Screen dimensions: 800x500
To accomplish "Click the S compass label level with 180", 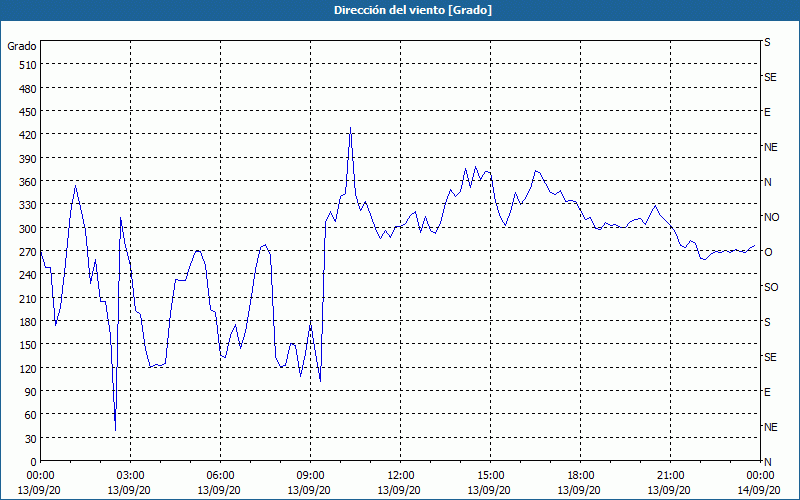I will 767,322.
